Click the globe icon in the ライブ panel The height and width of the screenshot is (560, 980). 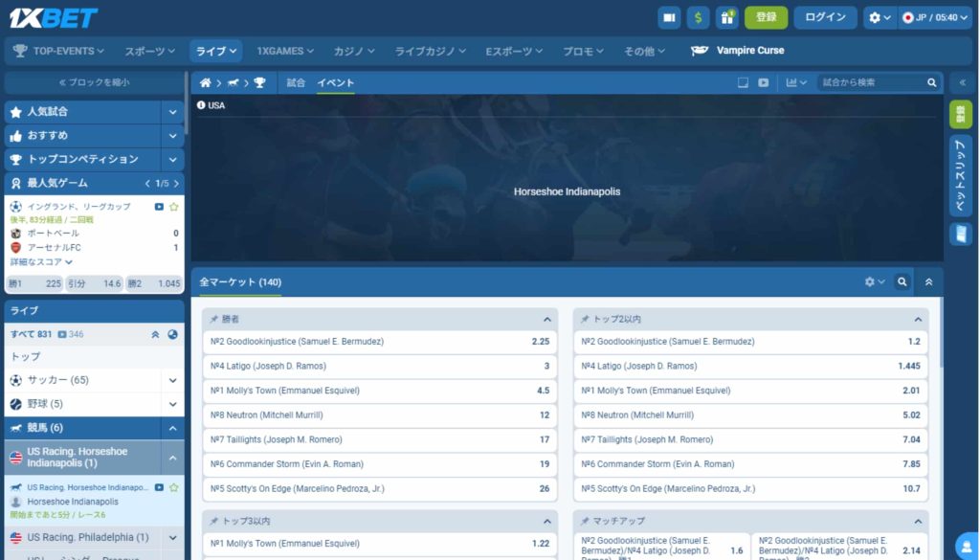tap(172, 334)
